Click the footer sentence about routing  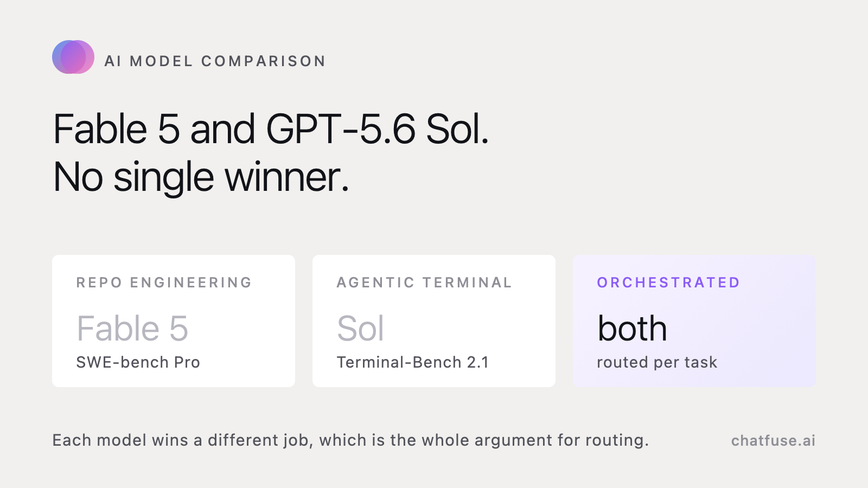(x=350, y=440)
